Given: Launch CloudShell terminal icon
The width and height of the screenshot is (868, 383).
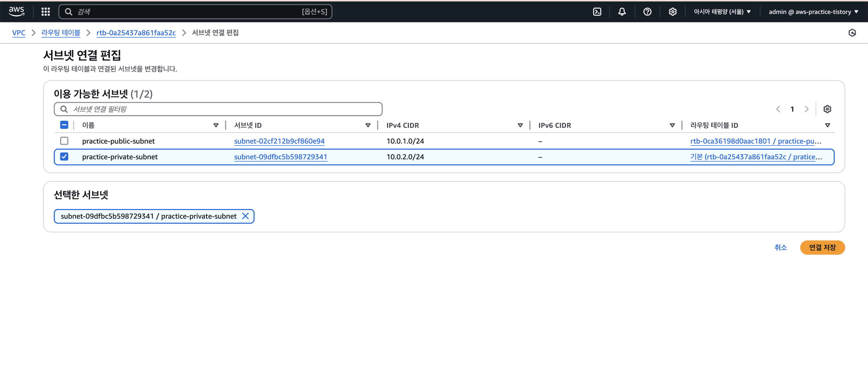Looking at the screenshot, I should pyautogui.click(x=597, y=12).
